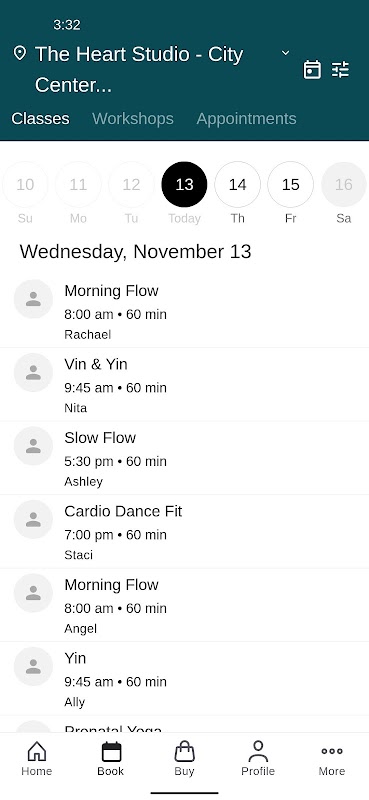The width and height of the screenshot is (369, 800).
Task: Open Slow Flow class with Ashley
Action: 184,458
